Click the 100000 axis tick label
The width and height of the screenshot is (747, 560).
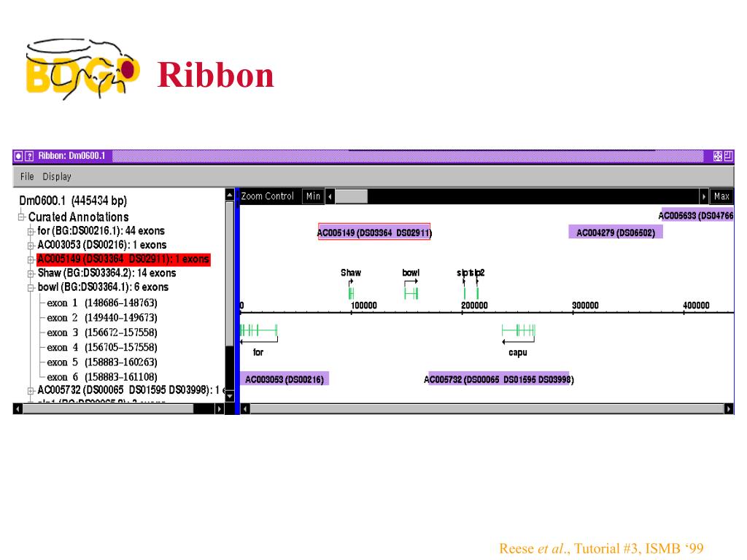[x=364, y=306]
